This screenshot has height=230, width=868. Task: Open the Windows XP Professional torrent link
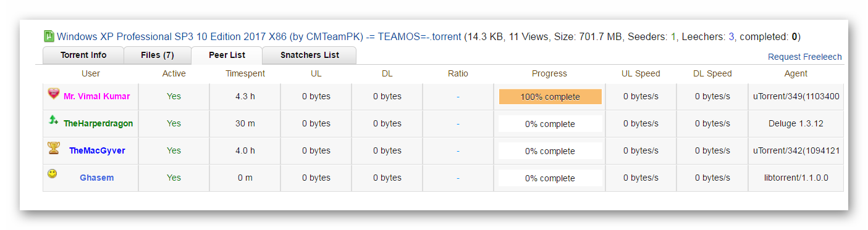259,36
